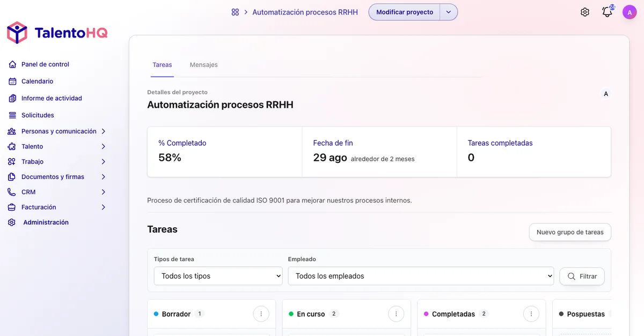Click the En curso green status dot
Screen dimensions: 644x336
pyautogui.click(x=291, y=314)
